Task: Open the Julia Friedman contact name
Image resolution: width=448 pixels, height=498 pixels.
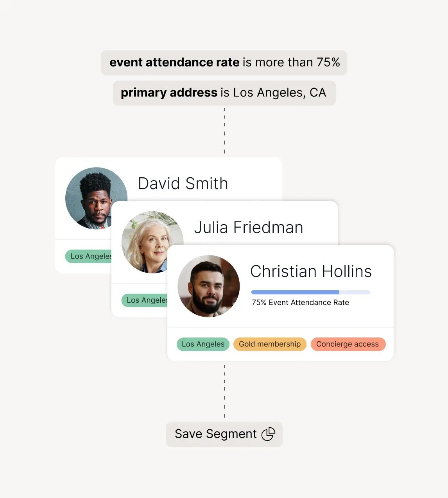Action: point(249,227)
